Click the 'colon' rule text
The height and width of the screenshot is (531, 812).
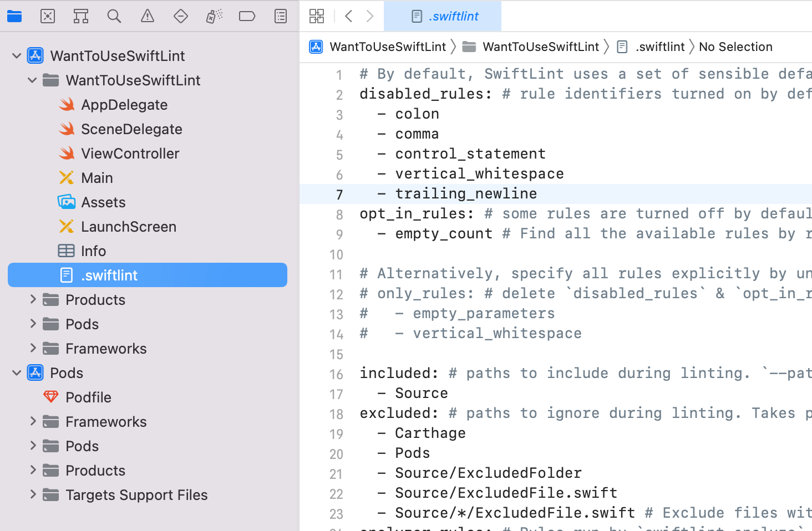click(417, 114)
